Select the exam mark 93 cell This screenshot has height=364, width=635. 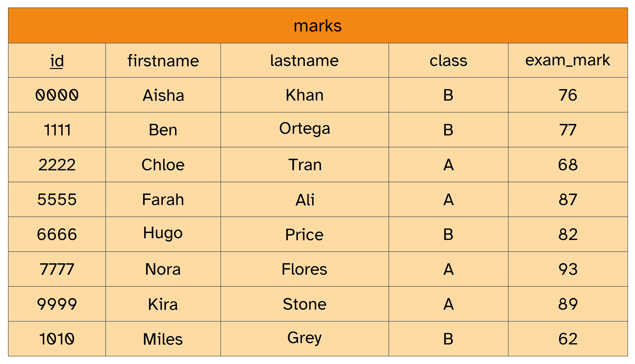[x=568, y=269]
